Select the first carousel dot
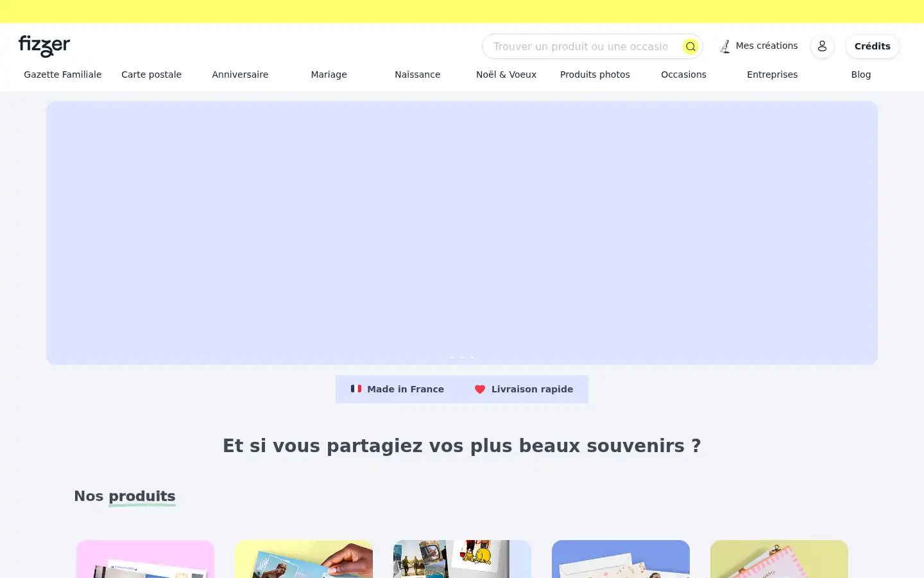 pyautogui.click(x=452, y=358)
